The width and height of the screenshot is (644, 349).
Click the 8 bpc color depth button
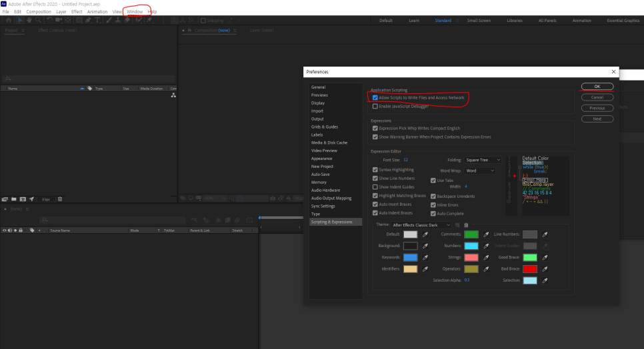click(x=45, y=199)
